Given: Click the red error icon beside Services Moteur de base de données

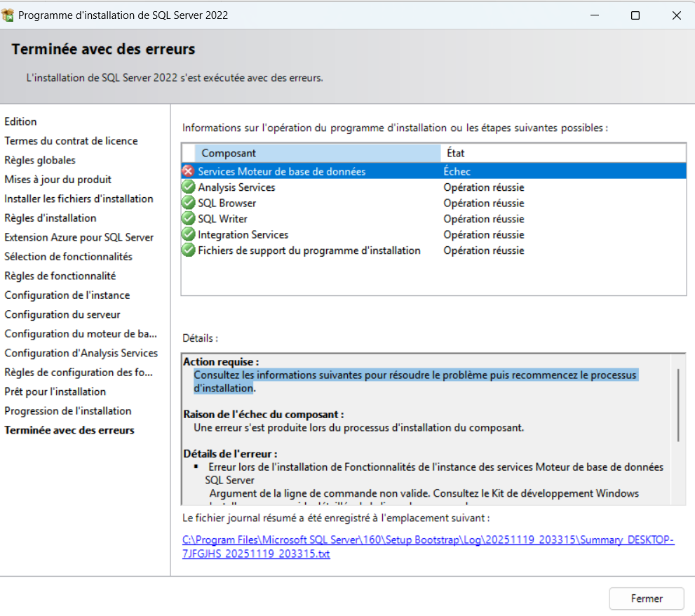Looking at the screenshot, I should (188, 170).
